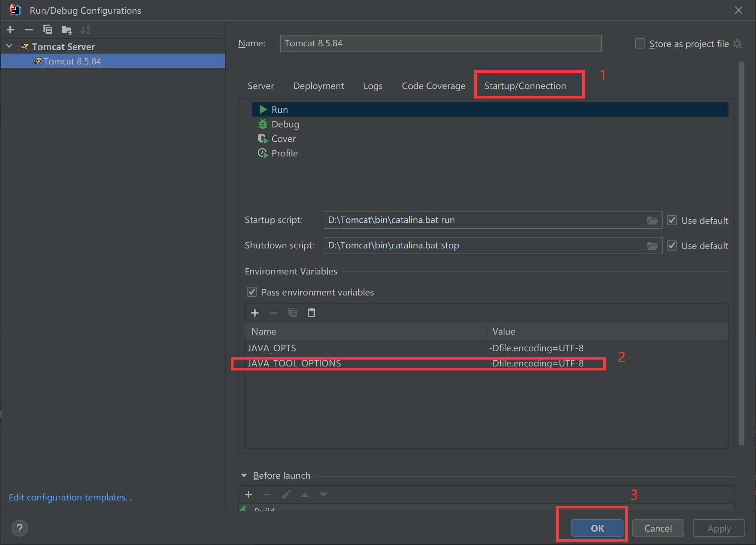Click the vertical scrollbar on the right

tap(741, 253)
